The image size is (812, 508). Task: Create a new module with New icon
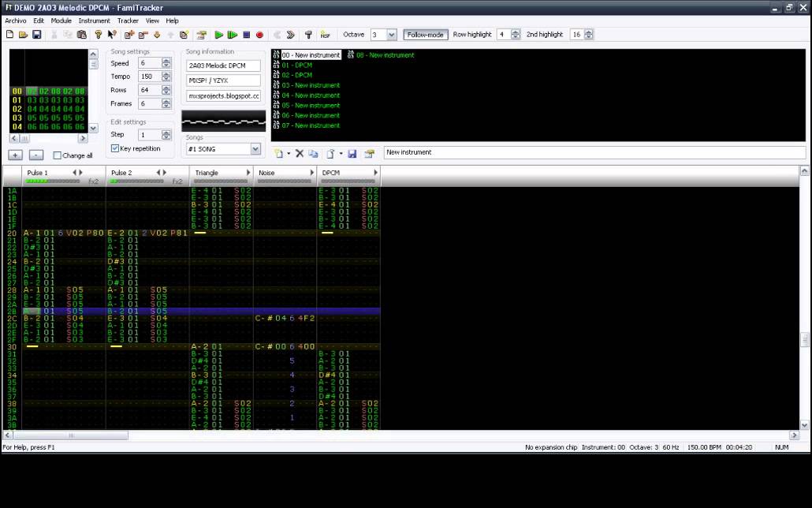[9, 35]
